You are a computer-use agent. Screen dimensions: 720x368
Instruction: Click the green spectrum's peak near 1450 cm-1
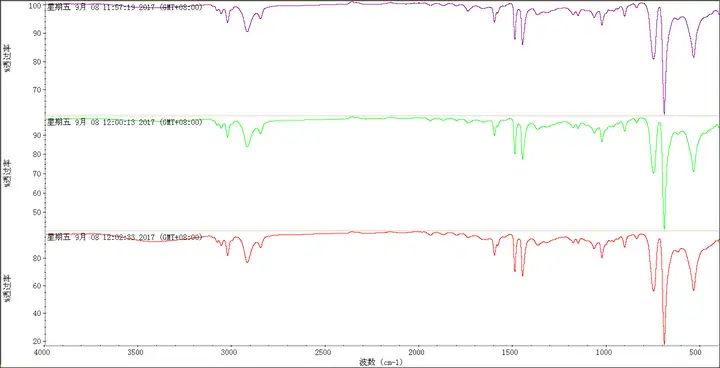point(523,158)
